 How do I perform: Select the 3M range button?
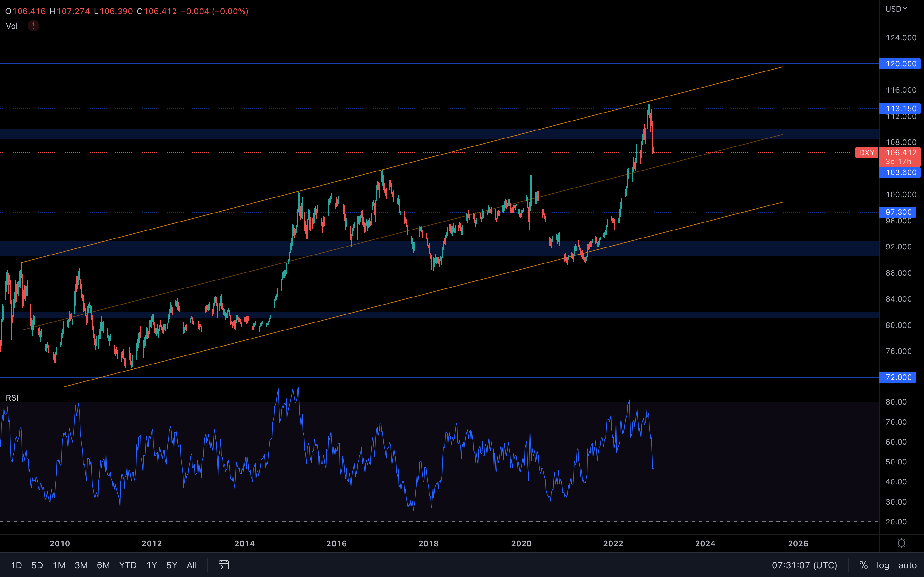point(81,565)
